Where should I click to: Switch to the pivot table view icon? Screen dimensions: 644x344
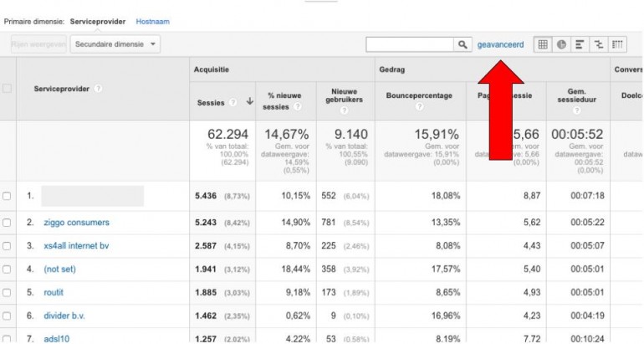click(x=617, y=44)
